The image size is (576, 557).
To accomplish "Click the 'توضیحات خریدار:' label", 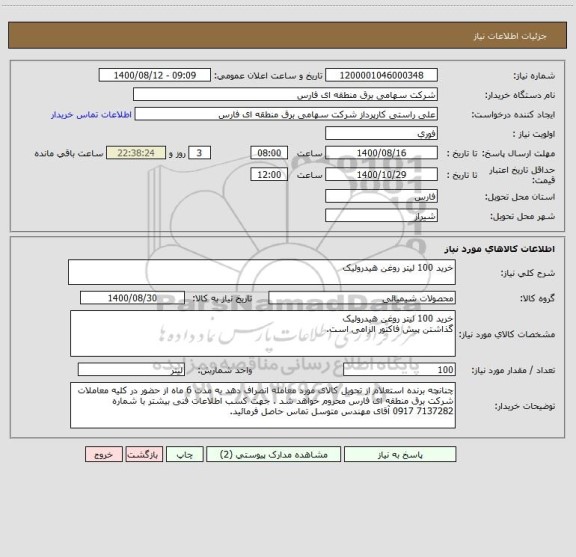I will coord(525,406).
